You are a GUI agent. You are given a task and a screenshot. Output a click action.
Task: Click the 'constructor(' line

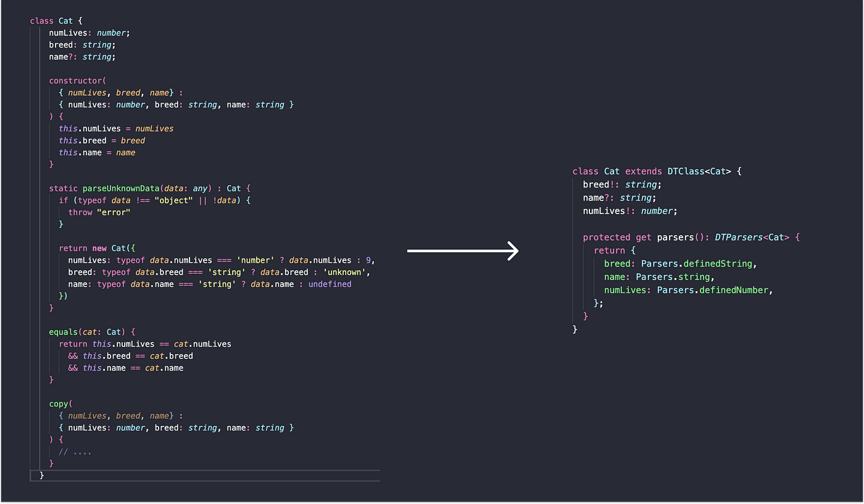click(x=78, y=80)
